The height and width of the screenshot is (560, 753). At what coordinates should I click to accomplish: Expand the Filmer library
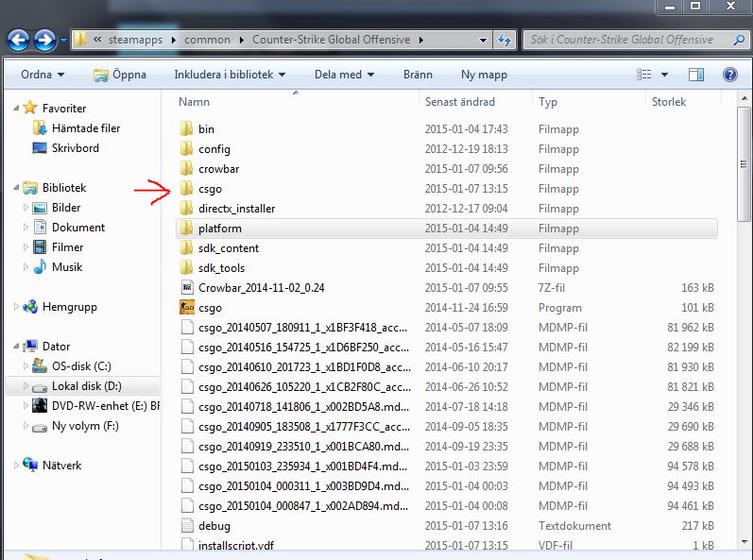point(26,247)
